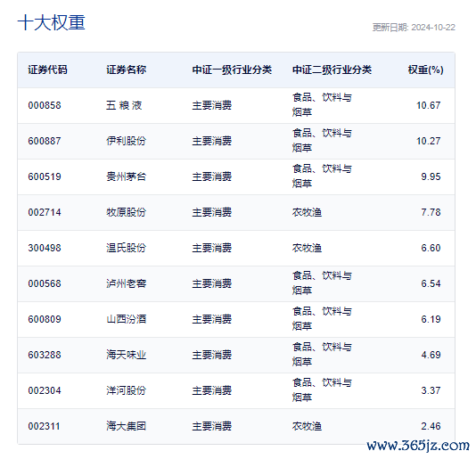Image resolution: width=476 pixels, height=459 pixels.
Task: Select the stock name 山西汾酒
Action: (126, 319)
